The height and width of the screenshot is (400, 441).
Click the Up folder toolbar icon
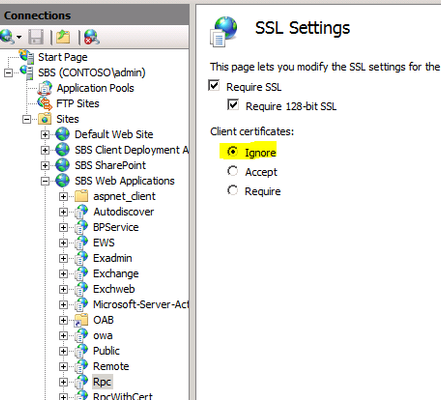(x=63, y=37)
